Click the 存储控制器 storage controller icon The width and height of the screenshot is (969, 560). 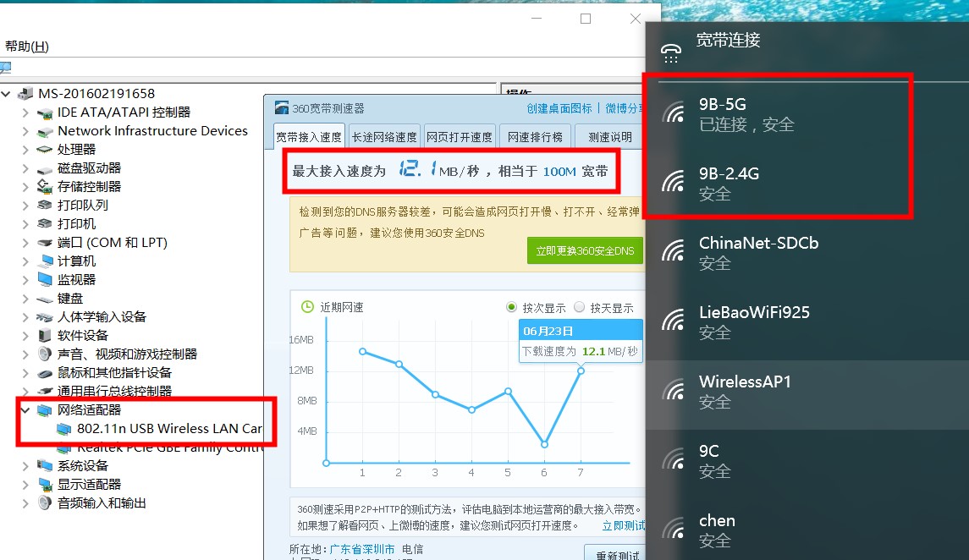[x=45, y=186]
